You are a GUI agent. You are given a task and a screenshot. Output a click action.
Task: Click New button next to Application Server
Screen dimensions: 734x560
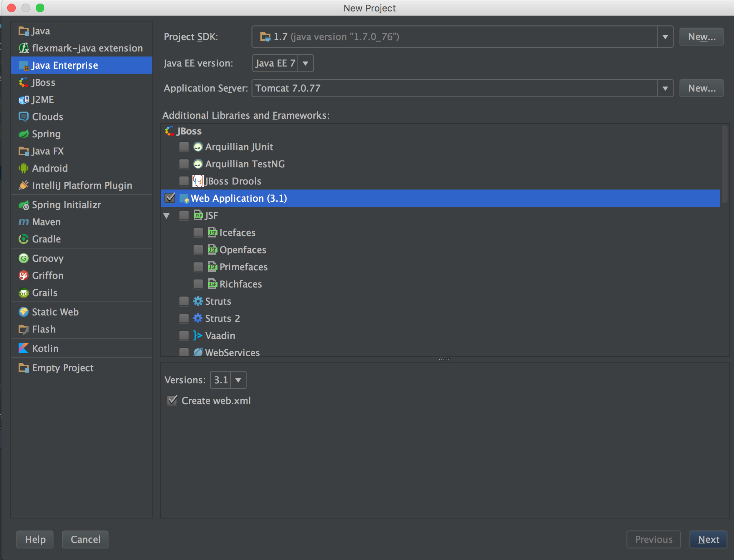click(x=701, y=88)
